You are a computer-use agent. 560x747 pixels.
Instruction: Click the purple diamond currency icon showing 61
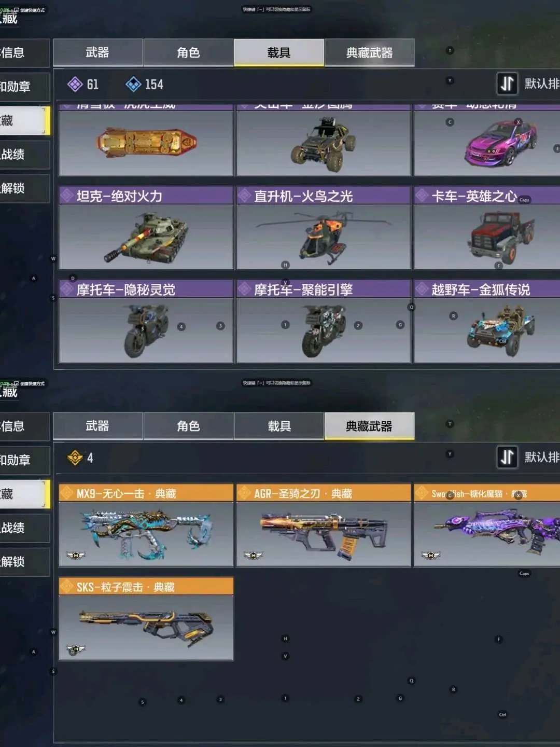point(75,84)
